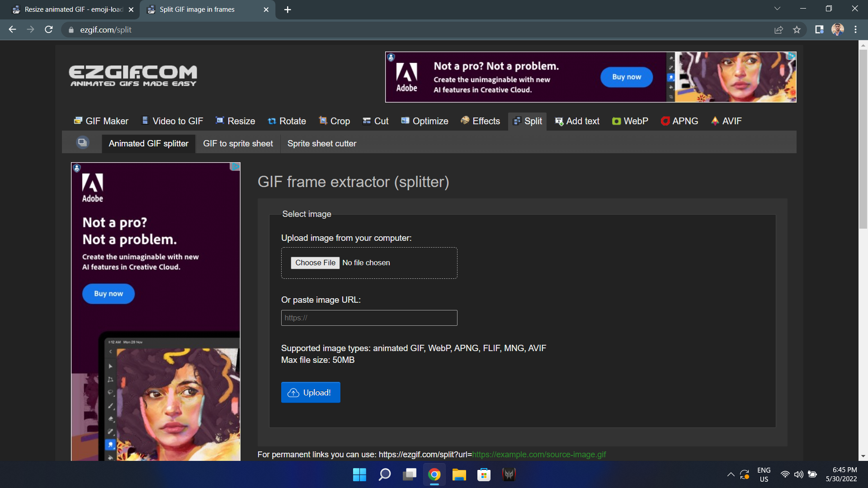This screenshot has height=488, width=868.
Task: Bookmark the page with the star icon
Action: tap(797, 30)
